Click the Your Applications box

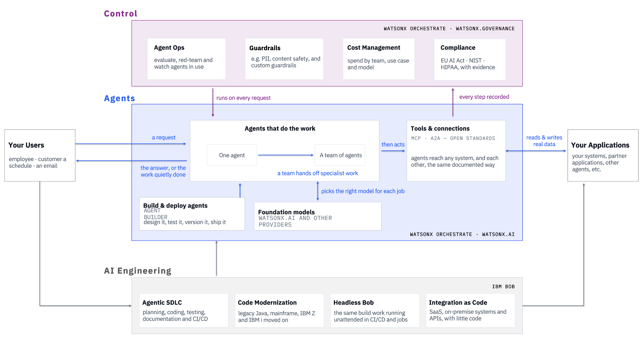point(603,155)
